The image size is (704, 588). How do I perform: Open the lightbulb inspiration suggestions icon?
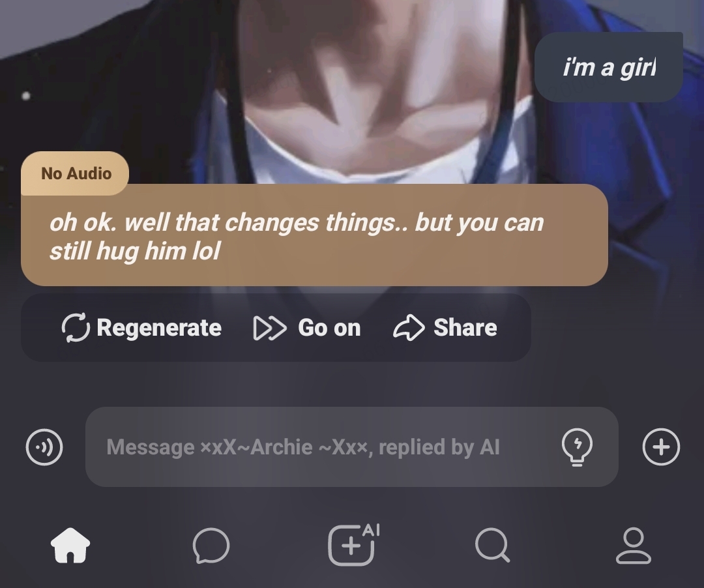577,447
